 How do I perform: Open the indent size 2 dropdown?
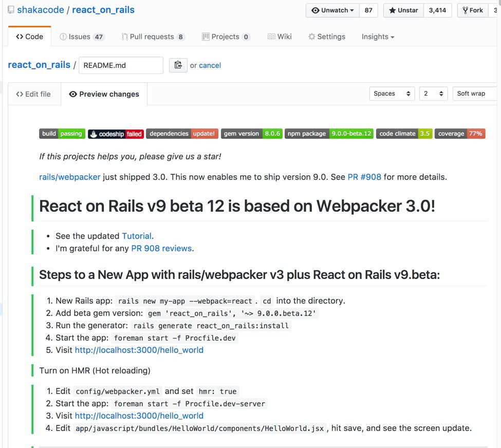point(433,94)
